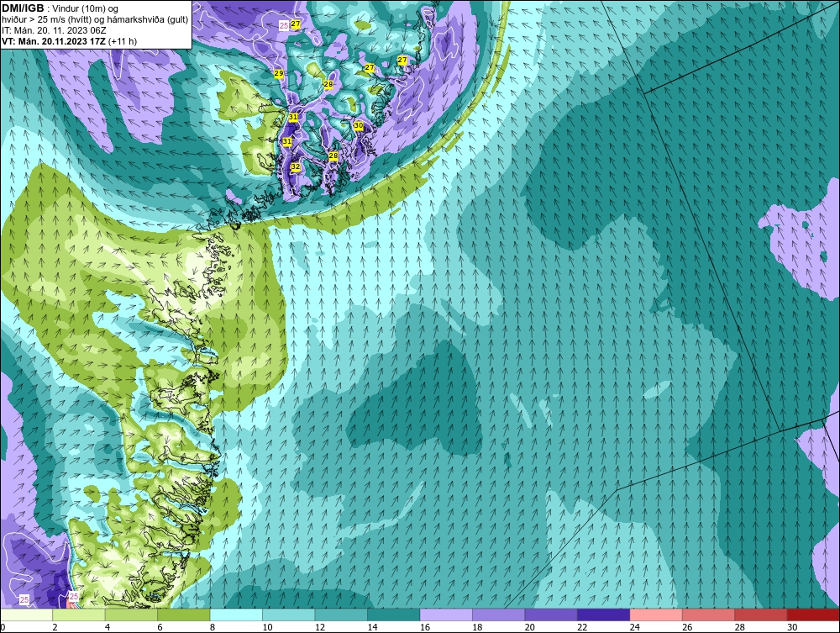840x633 pixels.
Task: Click the light pink 24–26 m/s legend swatch
Action: click(656, 615)
